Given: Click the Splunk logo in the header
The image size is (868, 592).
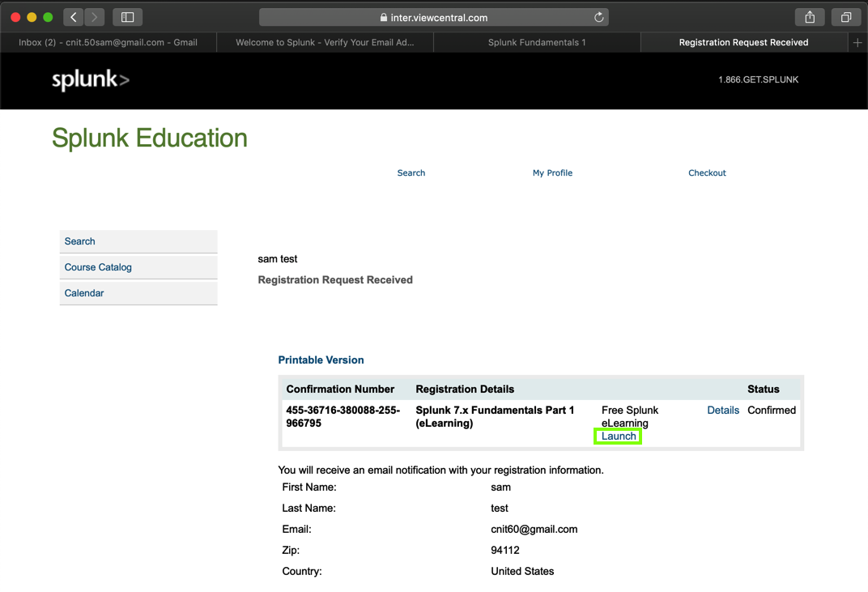Looking at the screenshot, I should click(x=91, y=80).
